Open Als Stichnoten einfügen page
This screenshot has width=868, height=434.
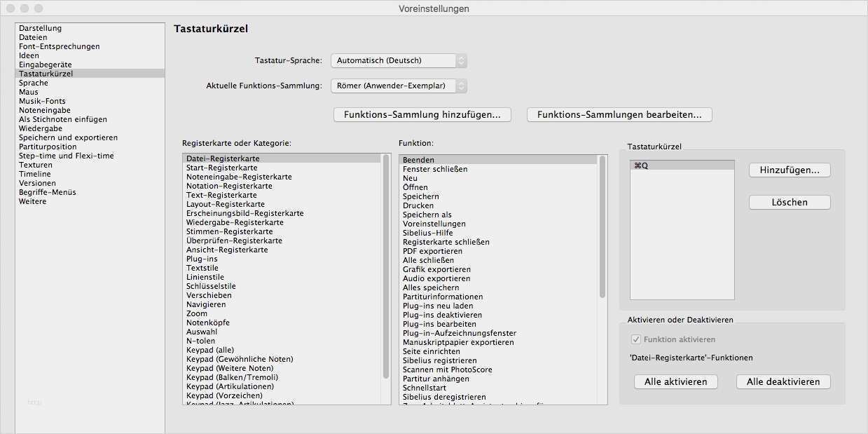(x=90, y=119)
